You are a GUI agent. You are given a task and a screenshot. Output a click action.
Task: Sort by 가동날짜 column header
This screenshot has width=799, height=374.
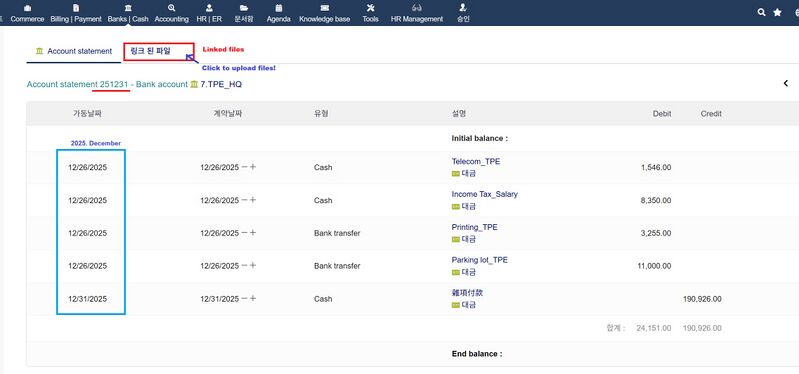click(88, 114)
